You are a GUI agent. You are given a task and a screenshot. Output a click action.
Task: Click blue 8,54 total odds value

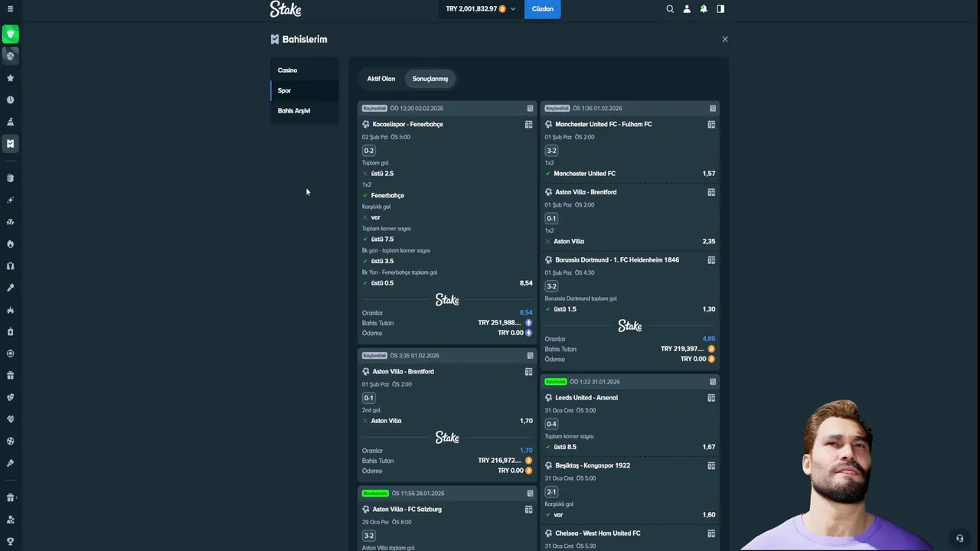pyautogui.click(x=526, y=313)
